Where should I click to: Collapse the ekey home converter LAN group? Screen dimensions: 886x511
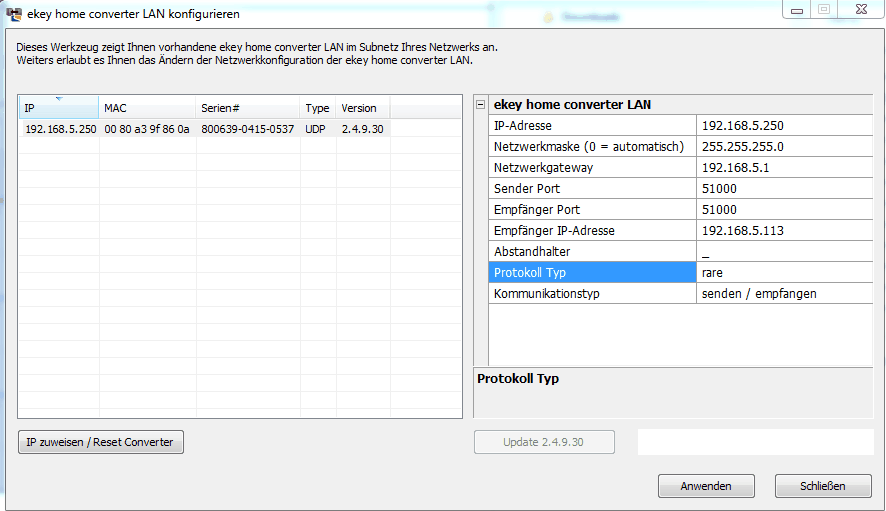coord(481,104)
